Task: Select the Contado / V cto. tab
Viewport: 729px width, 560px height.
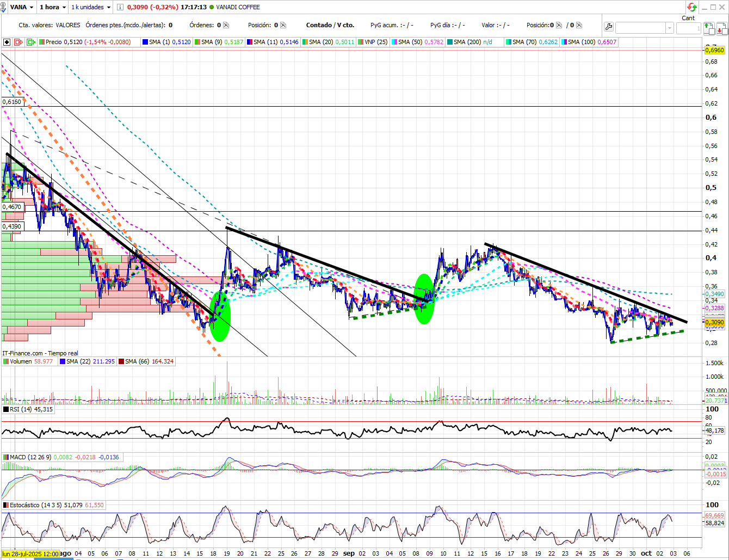Action: 330,25
